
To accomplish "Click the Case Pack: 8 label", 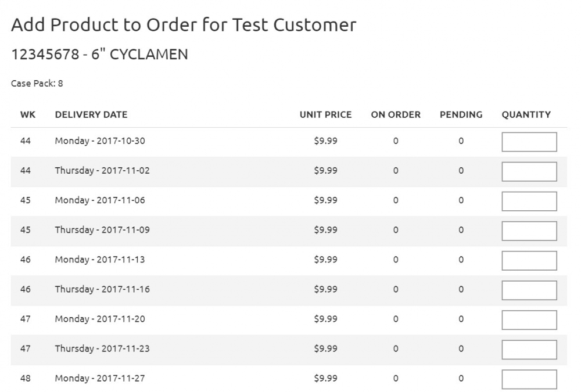I will (x=37, y=84).
